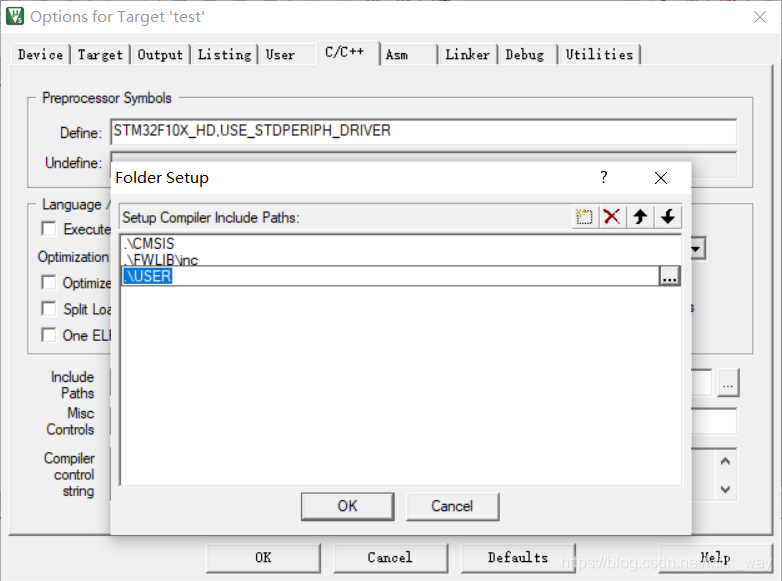782x581 pixels.
Task: Select the .\FWLIB\inc include path row
Action: [400, 259]
